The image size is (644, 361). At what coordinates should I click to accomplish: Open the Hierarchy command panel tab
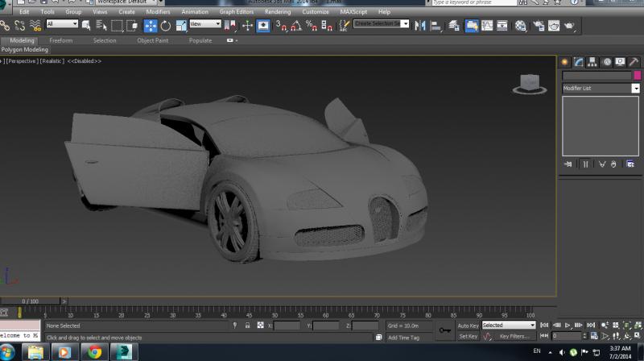592,62
